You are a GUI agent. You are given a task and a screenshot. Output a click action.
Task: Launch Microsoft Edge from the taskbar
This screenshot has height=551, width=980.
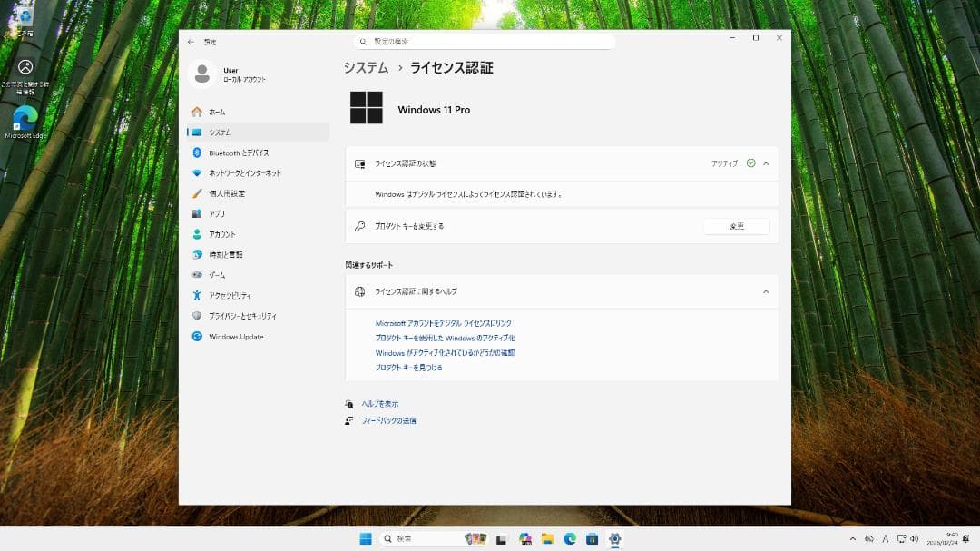570,538
